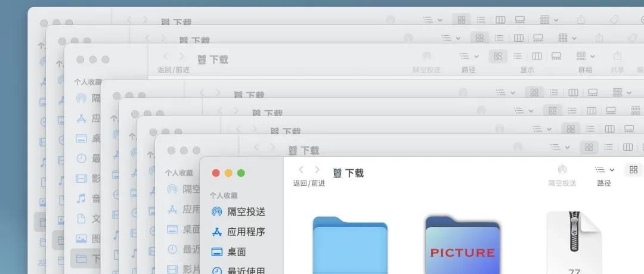Click the forward arrow in the window labeled 显示
Image resolution: width=644 pixels, height=274 pixels.
tap(181, 57)
